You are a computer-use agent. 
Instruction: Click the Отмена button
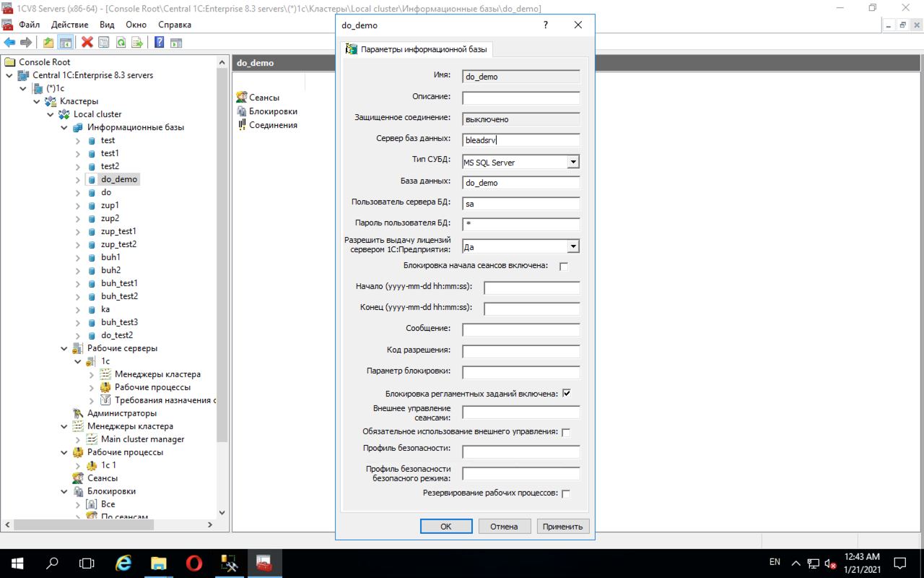pos(504,526)
